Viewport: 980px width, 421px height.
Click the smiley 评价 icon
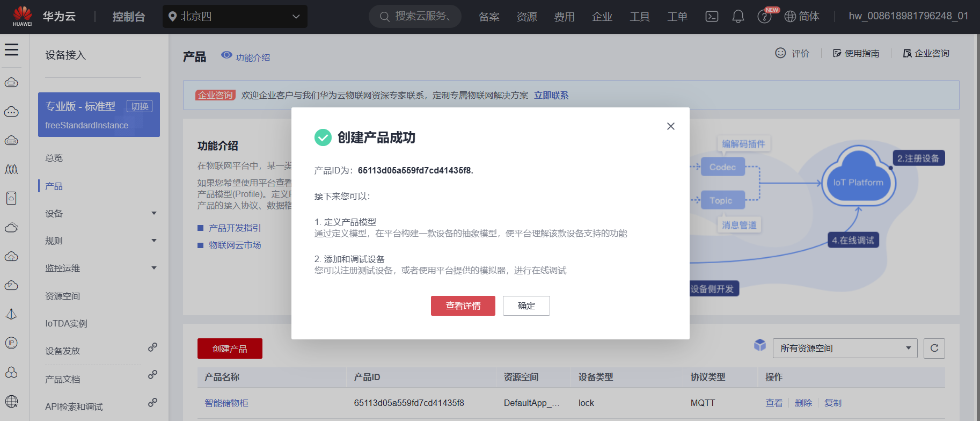[780, 53]
